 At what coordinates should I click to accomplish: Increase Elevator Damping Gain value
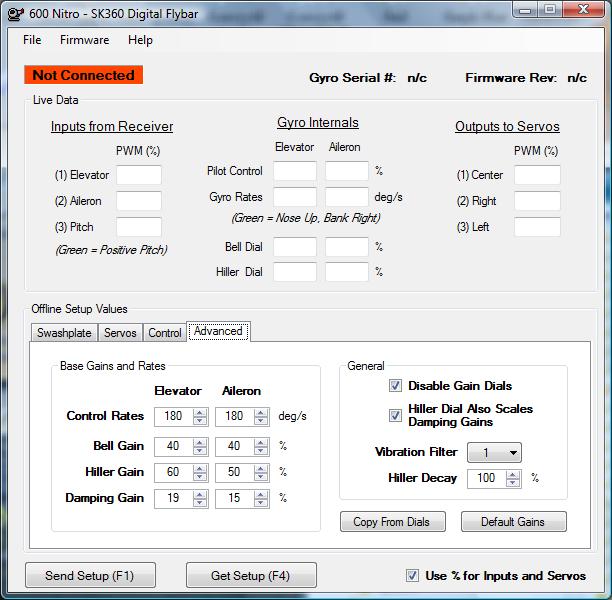pyautogui.click(x=199, y=493)
